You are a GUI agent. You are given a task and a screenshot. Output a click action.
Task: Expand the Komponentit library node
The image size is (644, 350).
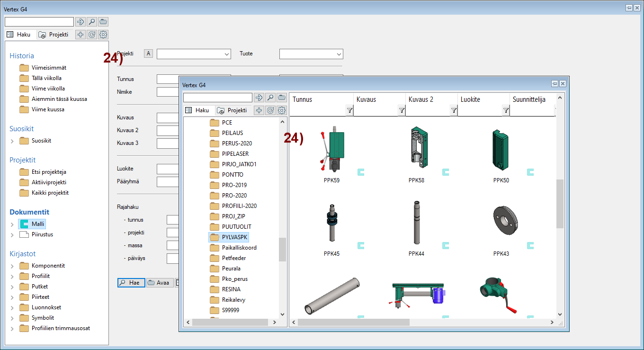click(x=12, y=266)
